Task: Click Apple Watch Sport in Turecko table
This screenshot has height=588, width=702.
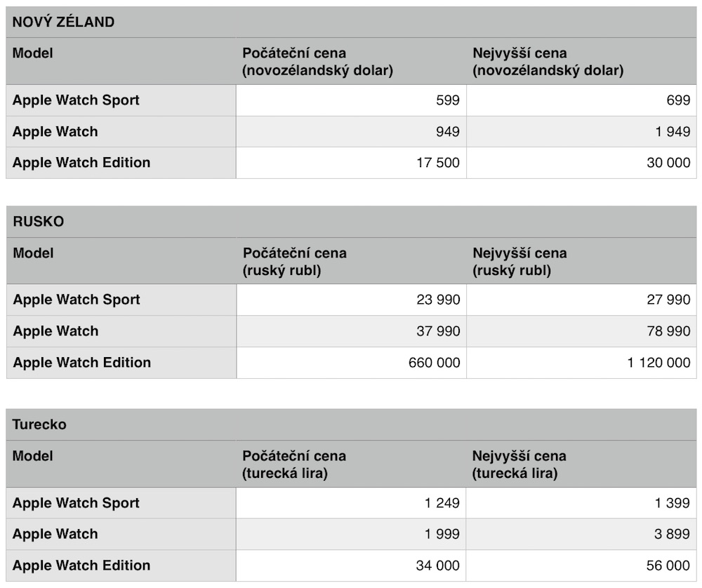Action: coord(76,503)
